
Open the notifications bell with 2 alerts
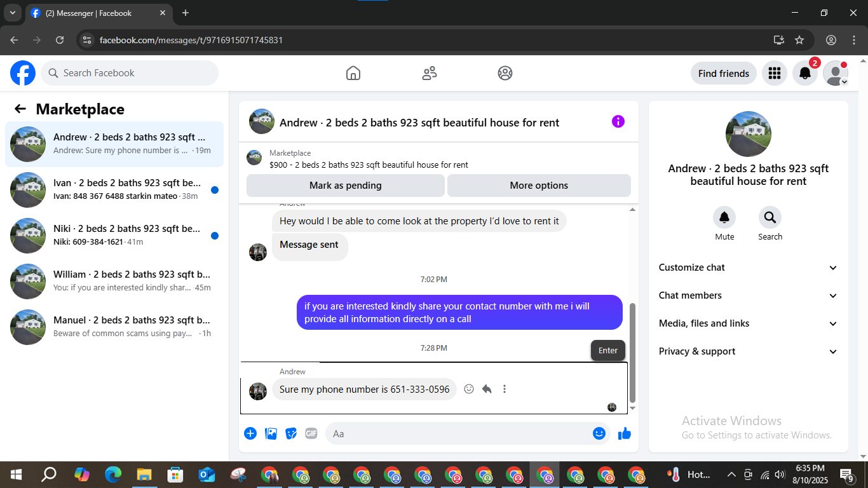point(805,73)
